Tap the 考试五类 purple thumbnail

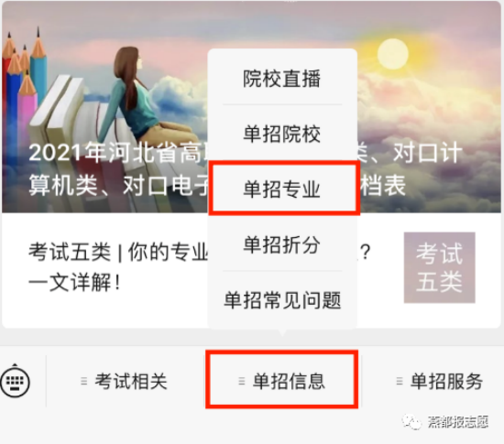click(x=439, y=267)
